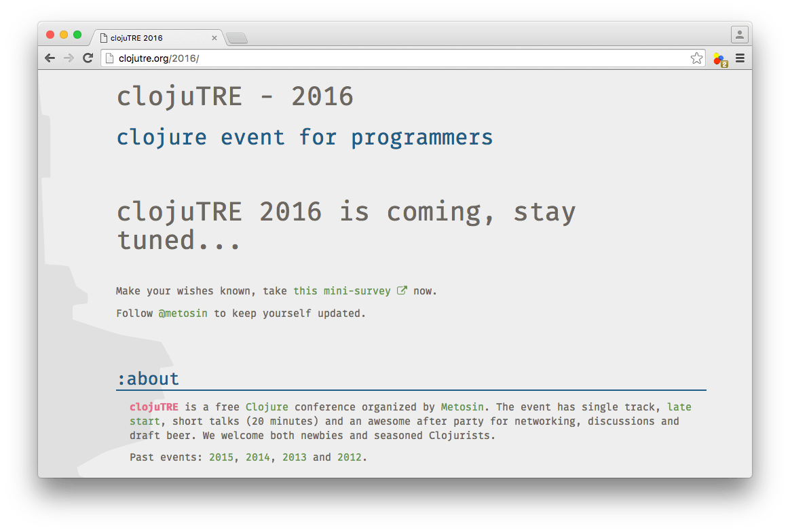Click the browser forward arrow
790x532 pixels.
point(69,58)
